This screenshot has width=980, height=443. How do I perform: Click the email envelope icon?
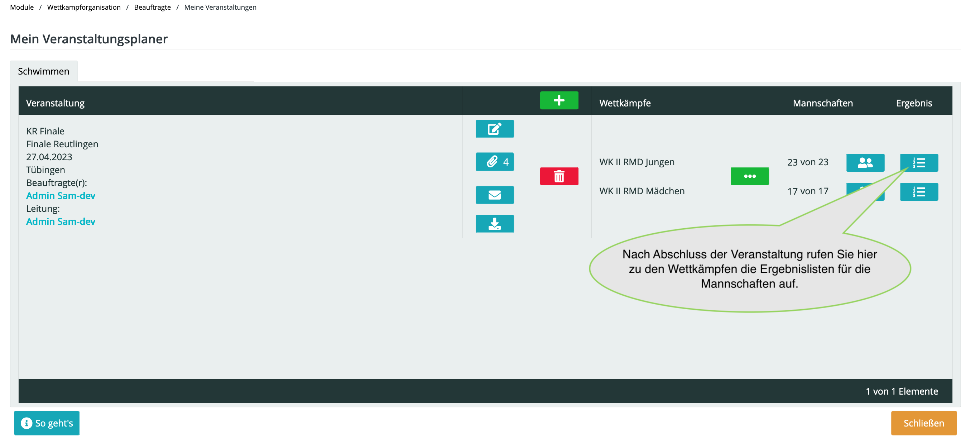coord(495,194)
